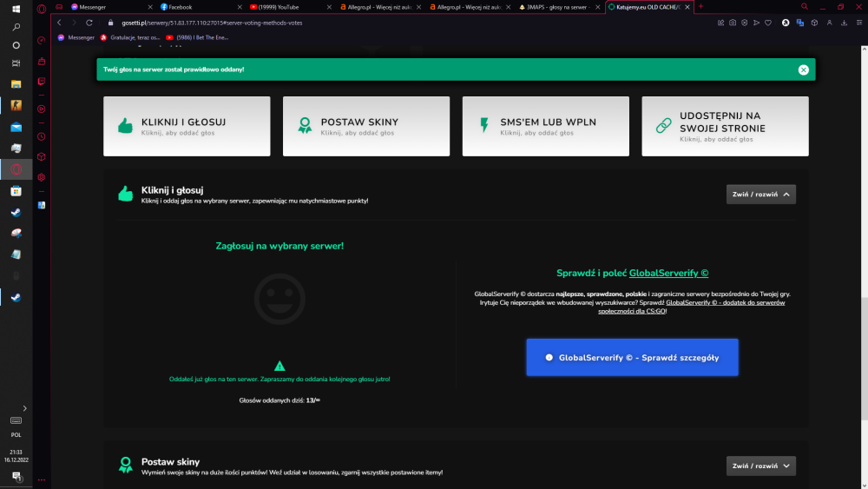
Task: Open the Windows Start menu
Action: coord(16,9)
